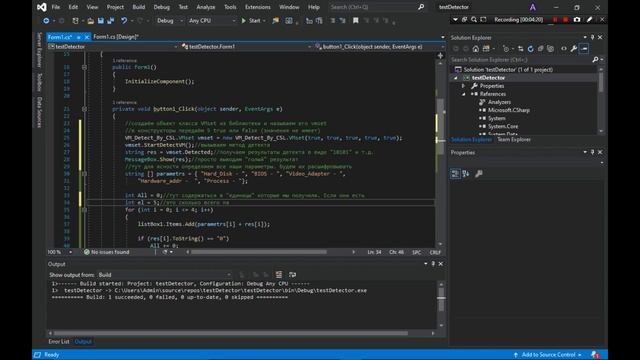Open the Extensions menu

[258, 7]
